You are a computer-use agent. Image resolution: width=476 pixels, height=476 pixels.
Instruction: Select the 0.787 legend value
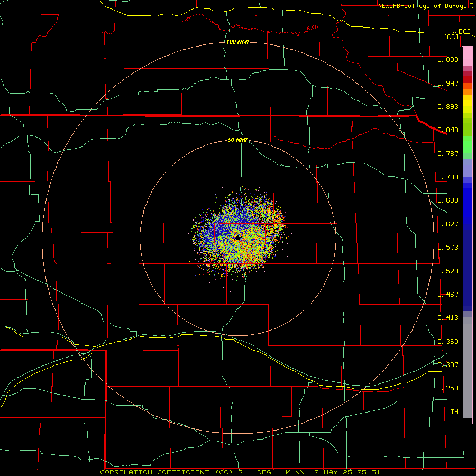pyautogui.click(x=448, y=153)
